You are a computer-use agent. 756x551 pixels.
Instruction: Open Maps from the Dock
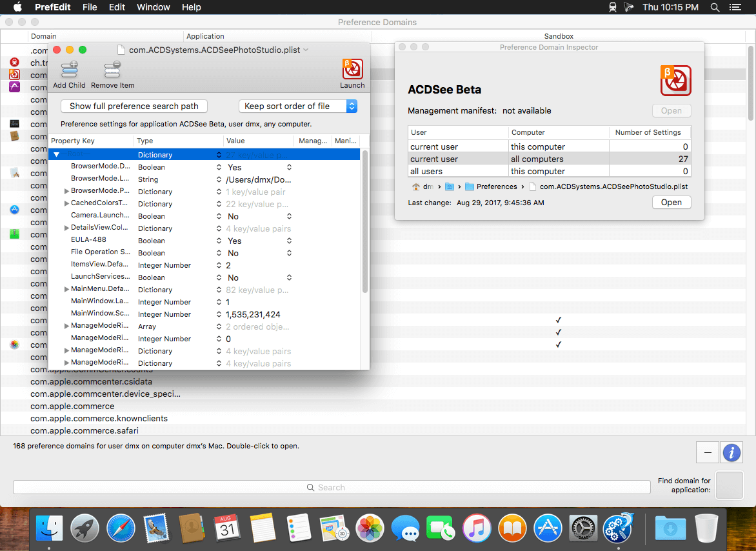click(334, 528)
